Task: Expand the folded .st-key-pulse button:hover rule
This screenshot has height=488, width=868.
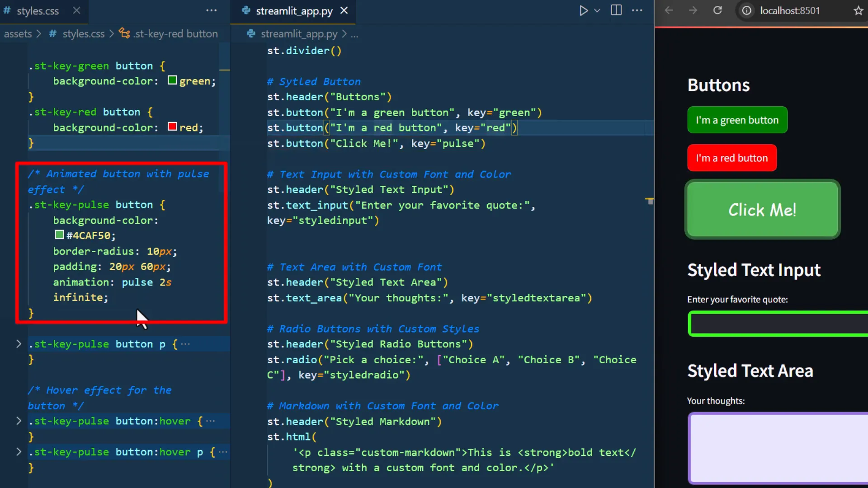Action: [19, 421]
